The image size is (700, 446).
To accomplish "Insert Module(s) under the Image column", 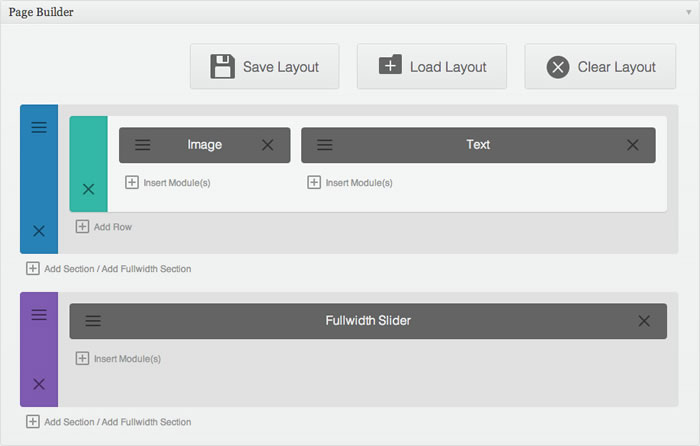I will tap(168, 183).
